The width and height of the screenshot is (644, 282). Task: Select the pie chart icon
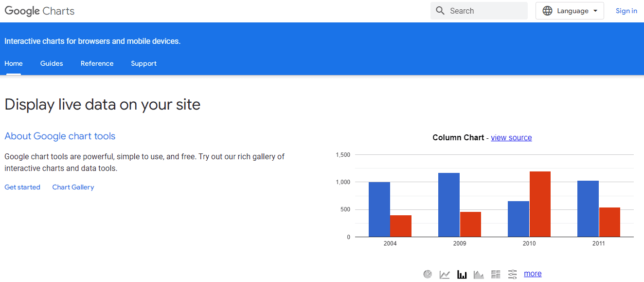pyautogui.click(x=428, y=273)
